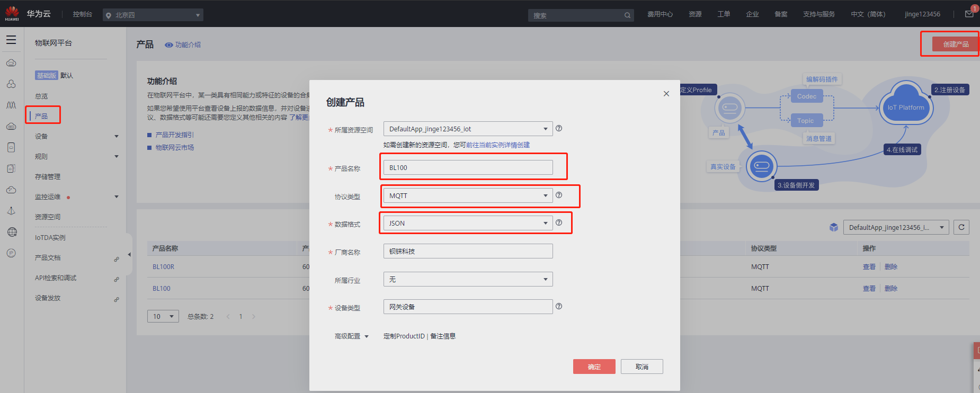Viewport: 980px width, 393px height.
Task: Open the mail notifications icon
Action: click(969, 14)
